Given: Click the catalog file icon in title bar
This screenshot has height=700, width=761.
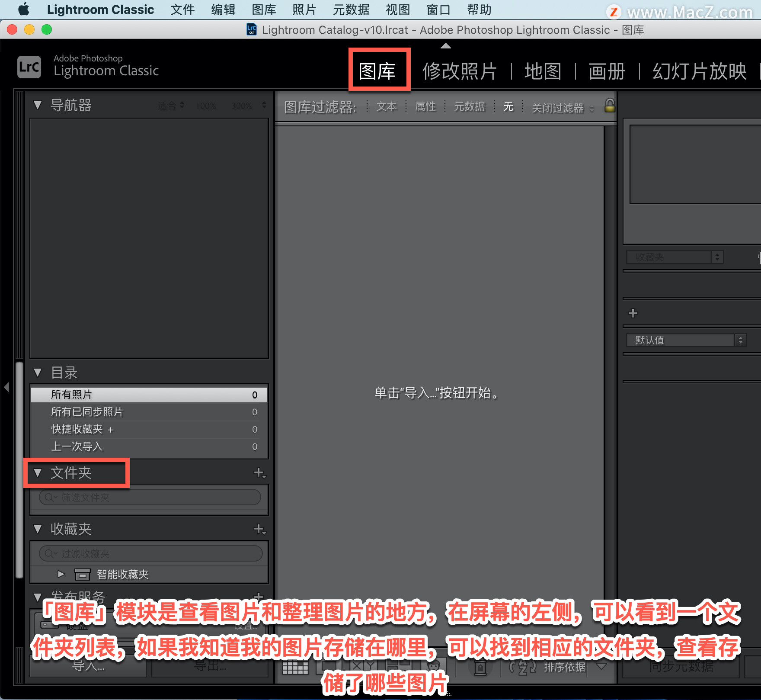Looking at the screenshot, I should [251, 29].
